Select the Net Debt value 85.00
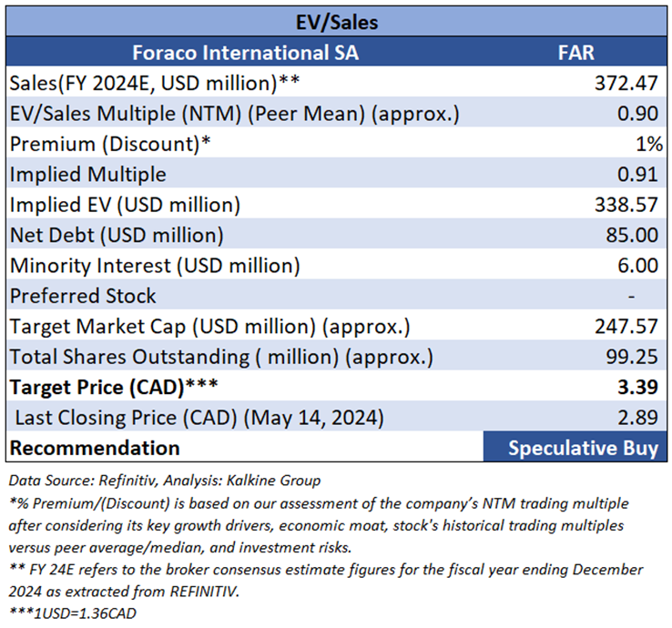 pos(632,235)
